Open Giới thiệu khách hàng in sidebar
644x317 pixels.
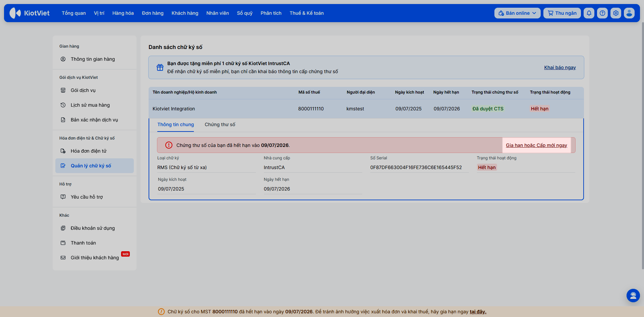point(95,258)
